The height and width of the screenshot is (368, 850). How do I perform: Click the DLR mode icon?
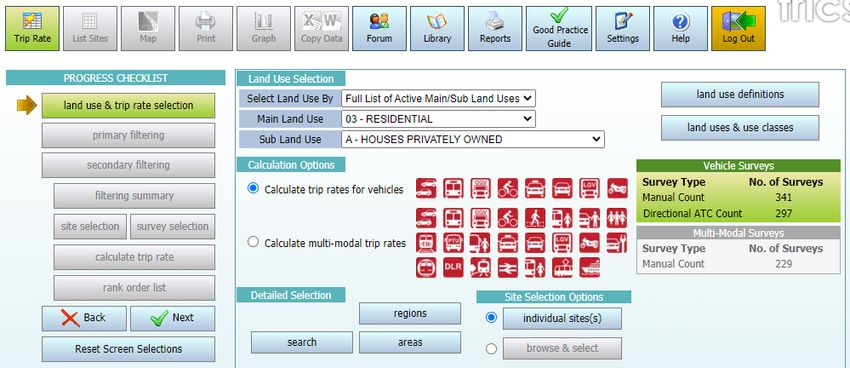pos(453,267)
